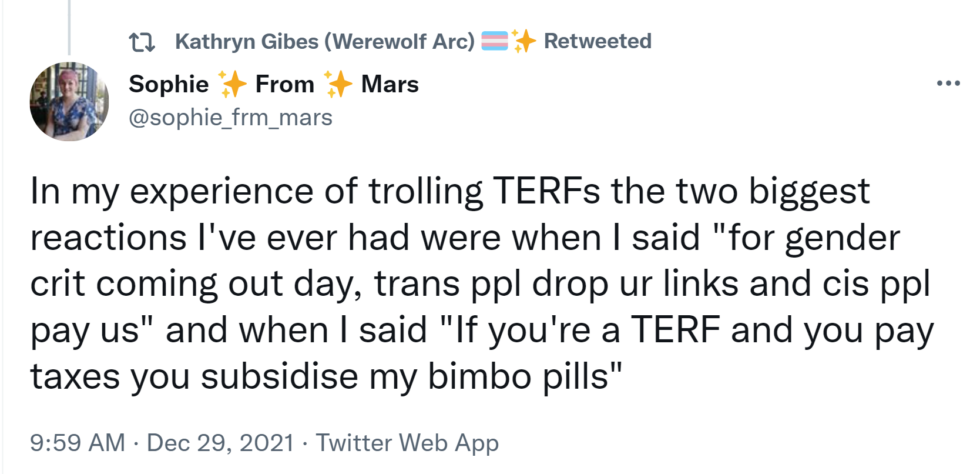The height and width of the screenshot is (474, 980).
Task: Click the Retweeted label
Action: (x=598, y=41)
